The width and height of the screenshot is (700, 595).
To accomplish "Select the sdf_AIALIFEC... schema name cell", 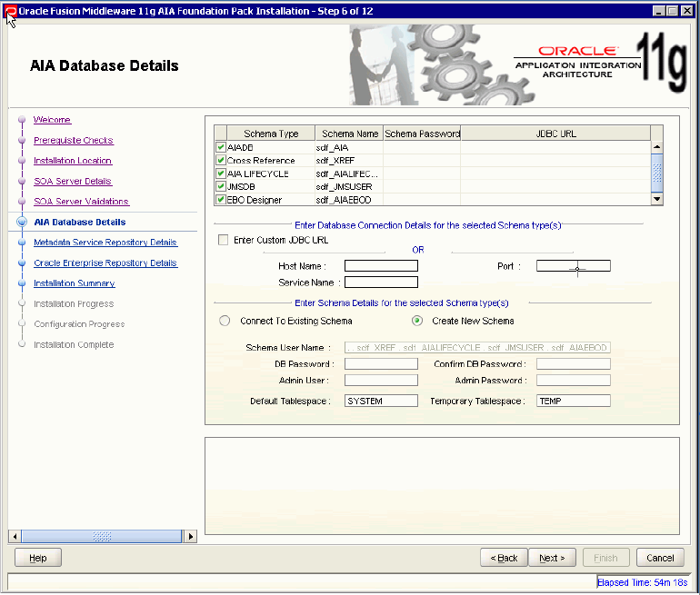I will tap(349, 174).
